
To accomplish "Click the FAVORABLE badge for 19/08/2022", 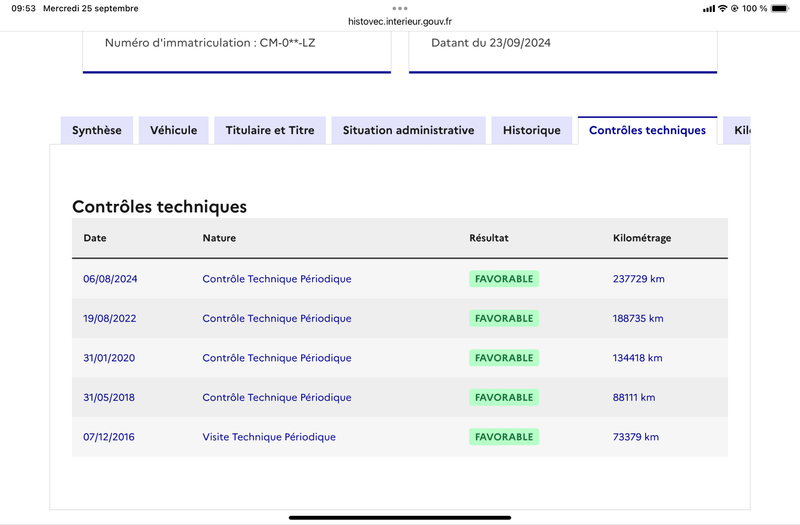I will tap(504, 318).
